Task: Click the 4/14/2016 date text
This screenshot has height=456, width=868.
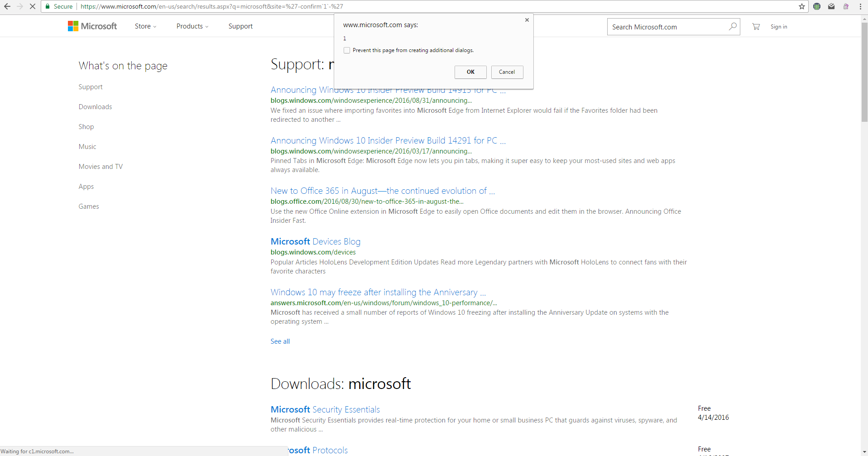Action: 713,418
